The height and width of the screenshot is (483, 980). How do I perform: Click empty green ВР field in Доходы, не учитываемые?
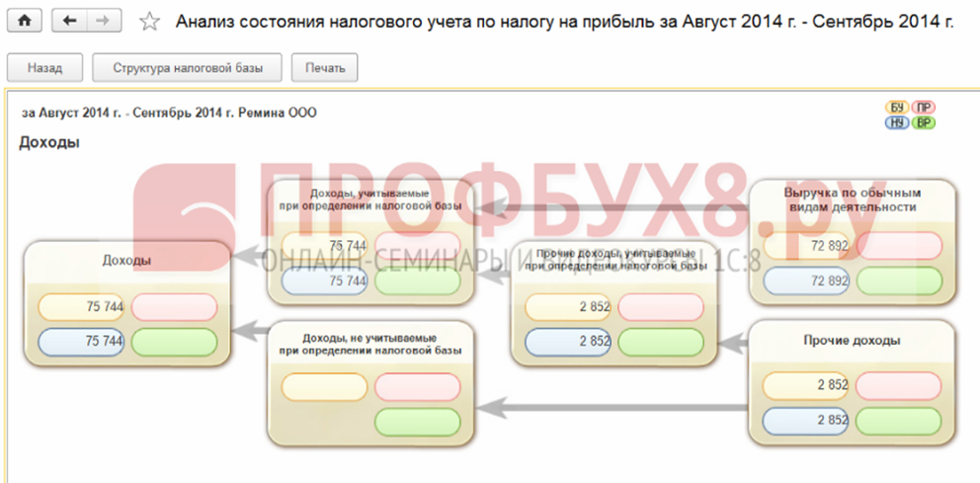(x=417, y=422)
